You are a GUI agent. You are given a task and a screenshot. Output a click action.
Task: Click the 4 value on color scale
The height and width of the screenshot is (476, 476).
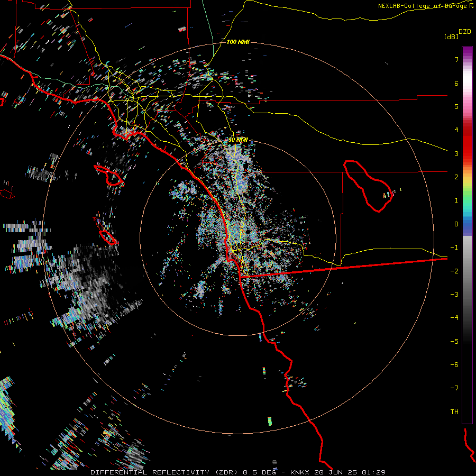click(x=456, y=130)
